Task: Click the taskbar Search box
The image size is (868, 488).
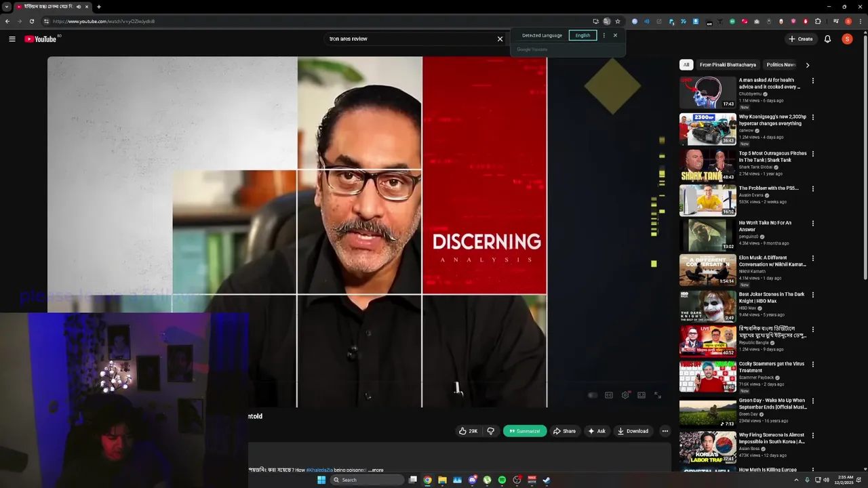Action: click(x=367, y=480)
